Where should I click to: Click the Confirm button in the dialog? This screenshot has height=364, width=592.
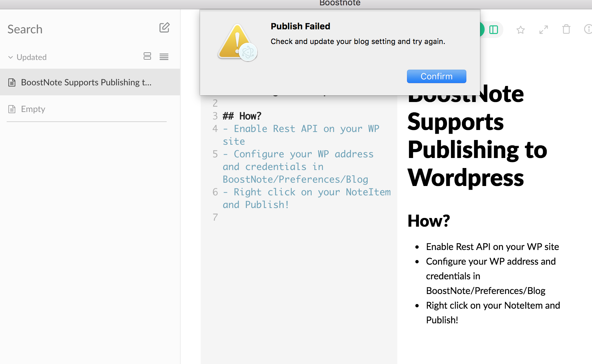tap(436, 76)
